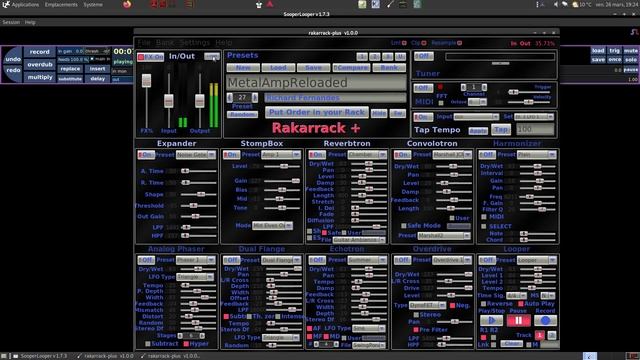Click the Firefox icon in top panel

(127, 4)
